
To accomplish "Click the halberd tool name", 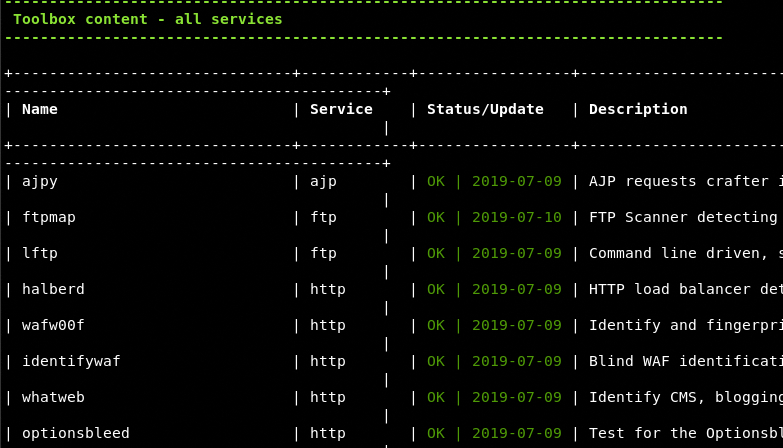I will click(53, 289).
